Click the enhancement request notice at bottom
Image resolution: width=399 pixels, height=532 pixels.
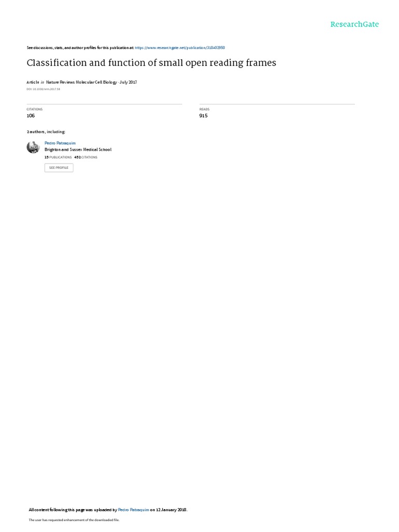click(x=74, y=520)
